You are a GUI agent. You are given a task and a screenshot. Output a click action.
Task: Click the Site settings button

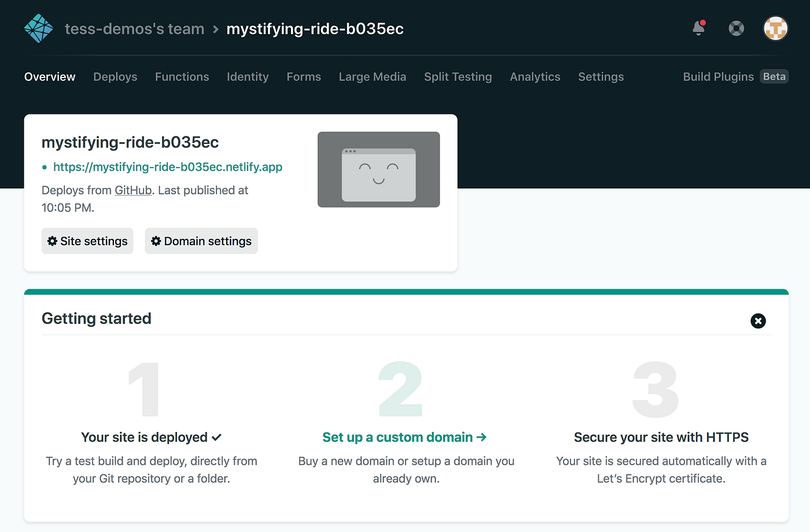87,241
